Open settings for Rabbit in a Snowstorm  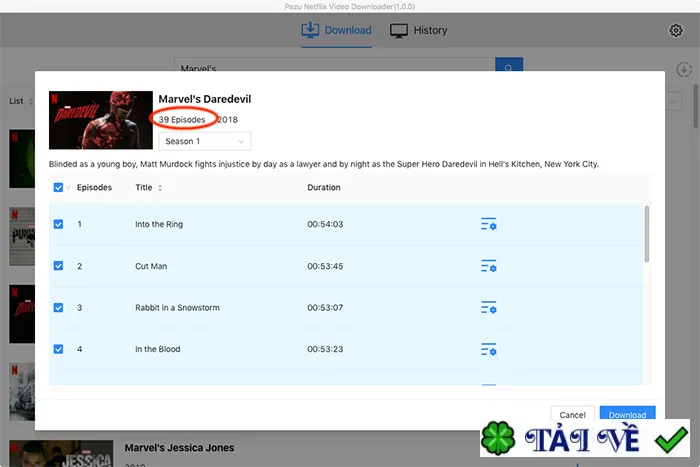coord(489,308)
